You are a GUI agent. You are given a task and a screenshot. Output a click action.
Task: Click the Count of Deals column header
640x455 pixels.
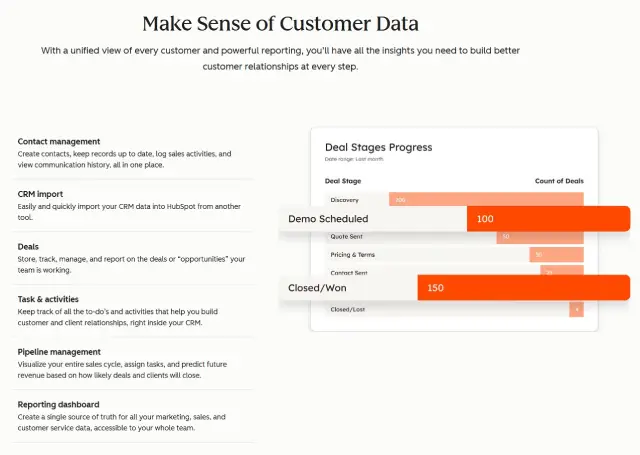[559, 182]
